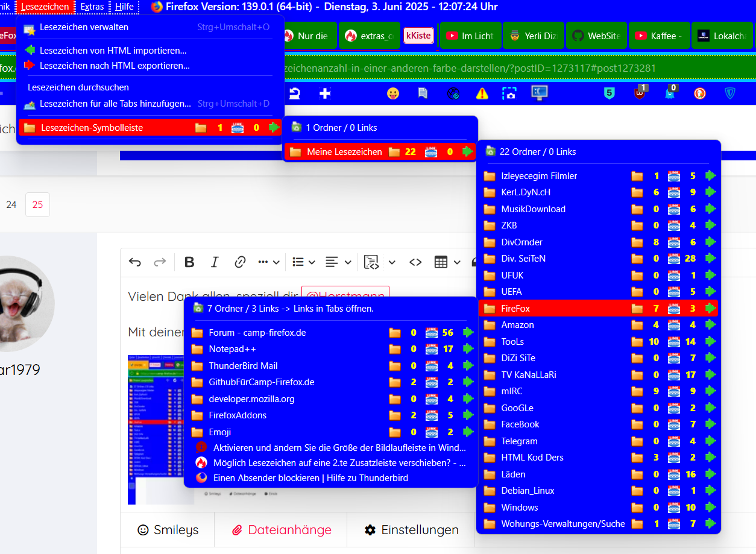Click the Bitwarden shield extension icon
756x554 pixels.
coord(730,93)
